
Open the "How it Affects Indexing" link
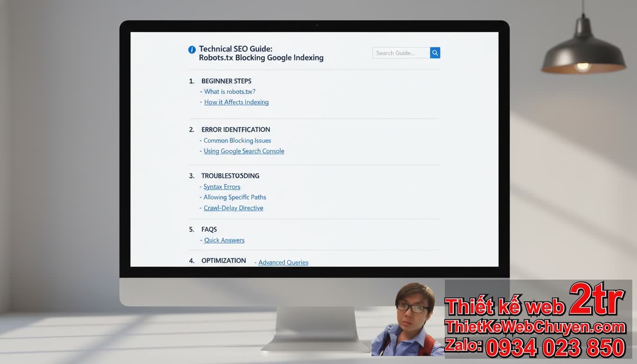236,102
